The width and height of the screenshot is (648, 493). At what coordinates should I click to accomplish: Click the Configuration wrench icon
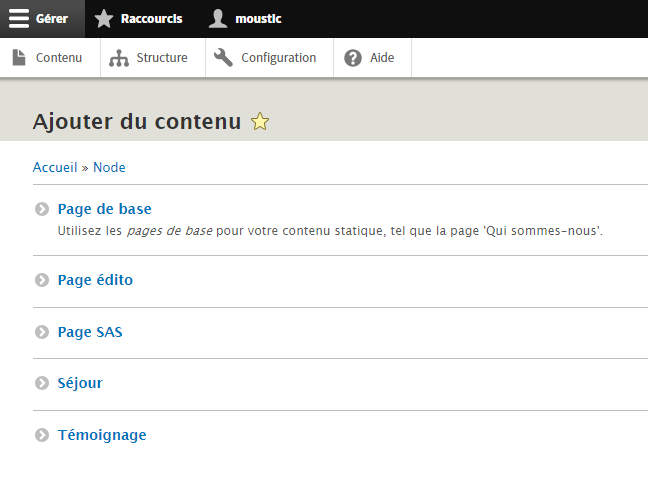pyautogui.click(x=224, y=58)
